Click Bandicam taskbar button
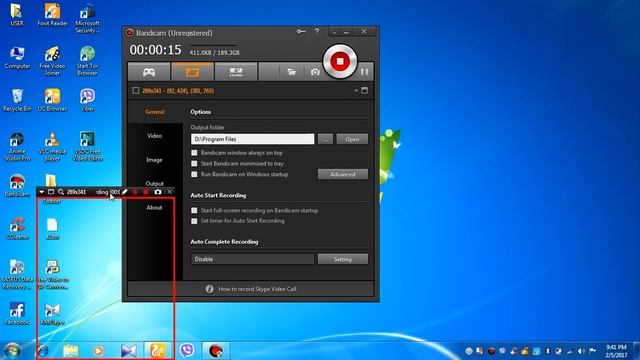 [216, 351]
